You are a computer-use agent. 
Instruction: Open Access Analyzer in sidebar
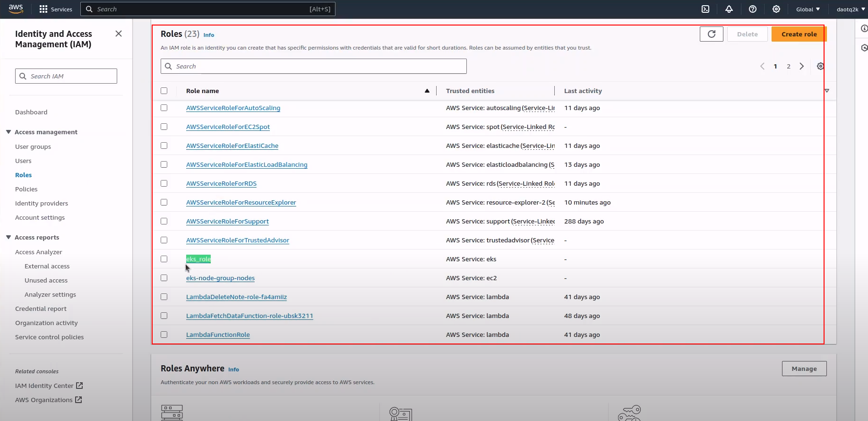(x=39, y=252)
